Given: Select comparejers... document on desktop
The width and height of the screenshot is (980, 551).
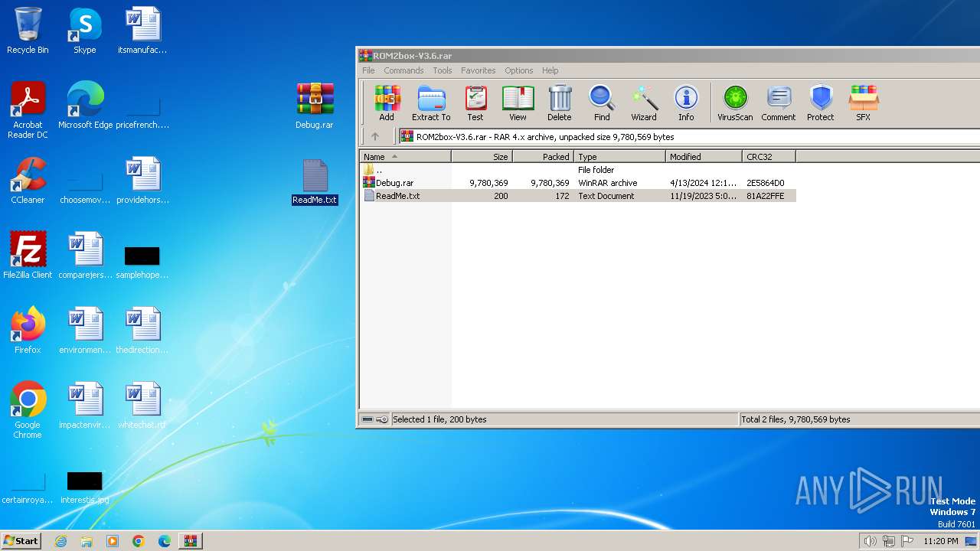Looking at the screenshot, I should tap(85, 256).
